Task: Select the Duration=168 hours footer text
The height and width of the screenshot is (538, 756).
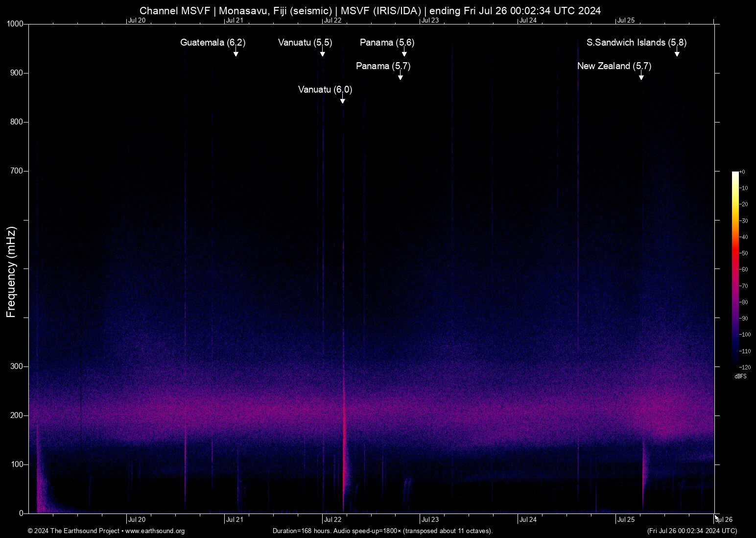Action: (x=382, y=531)
